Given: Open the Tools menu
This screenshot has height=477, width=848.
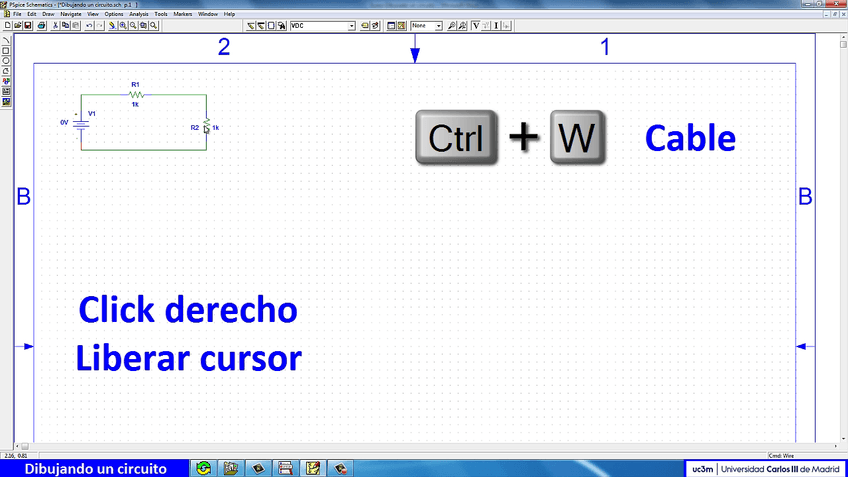Looking at the screenshot, I should 161,14.
